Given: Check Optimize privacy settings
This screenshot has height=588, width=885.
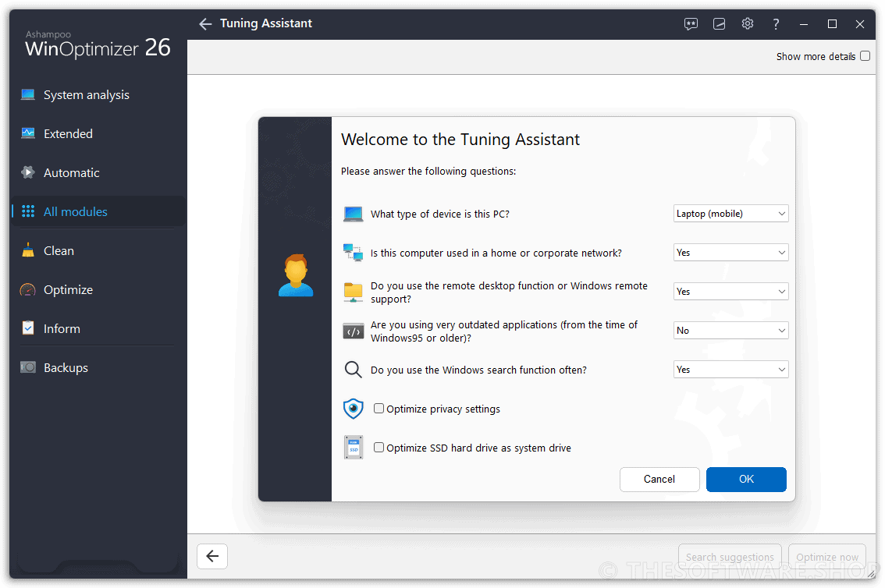Looking at the screenshot, I should (x=379, y=408).
